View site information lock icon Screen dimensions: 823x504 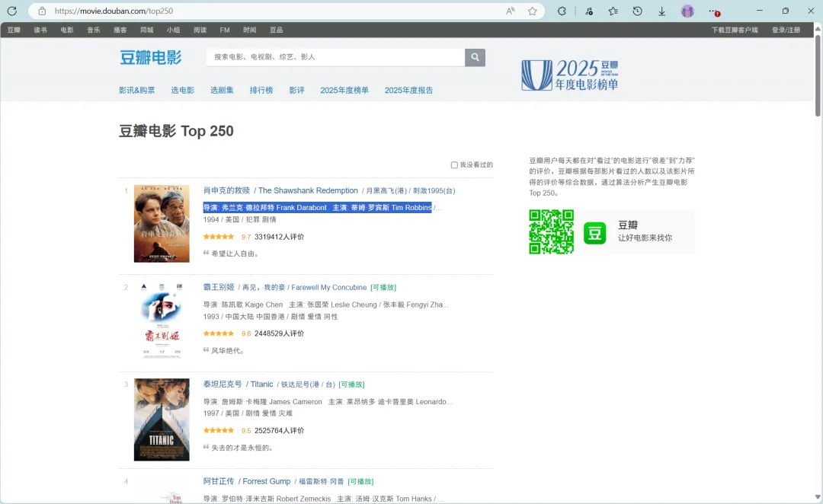pyautogui.click(x=42, y=11)
